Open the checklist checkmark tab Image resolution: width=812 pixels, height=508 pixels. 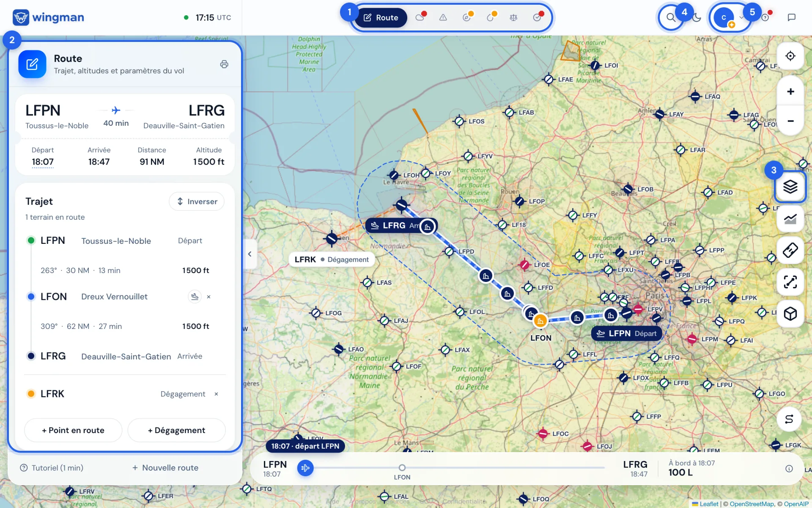coord(537,17)
